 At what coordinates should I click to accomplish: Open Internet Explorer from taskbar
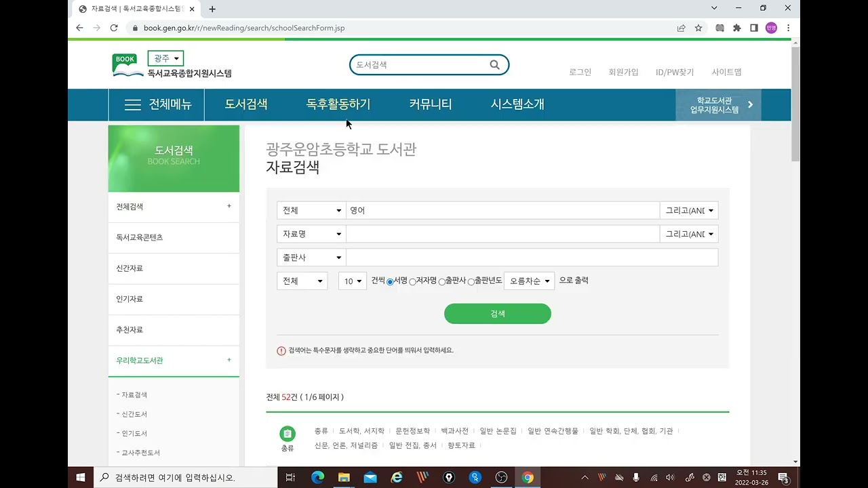397,477
